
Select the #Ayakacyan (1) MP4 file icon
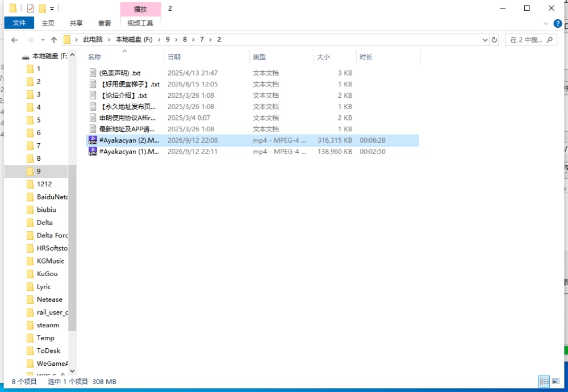click(x=93, y=152)
